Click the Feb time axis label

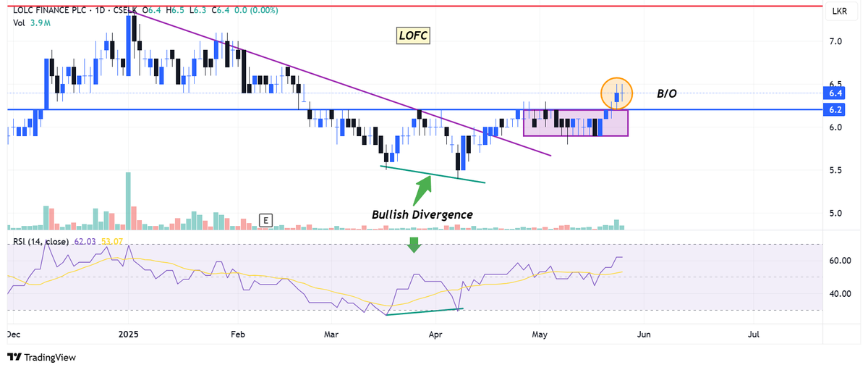pos(239,335)
